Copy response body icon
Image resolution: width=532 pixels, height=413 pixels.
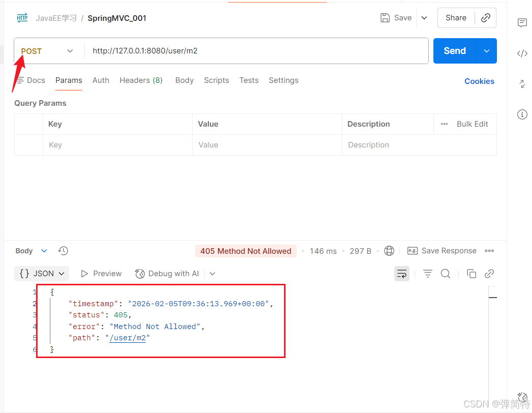tap(471, 274)
